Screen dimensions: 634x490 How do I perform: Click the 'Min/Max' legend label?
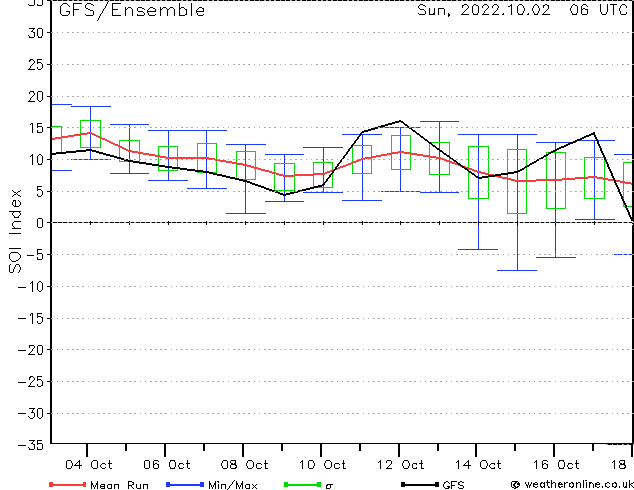click(x=232, y=485)
